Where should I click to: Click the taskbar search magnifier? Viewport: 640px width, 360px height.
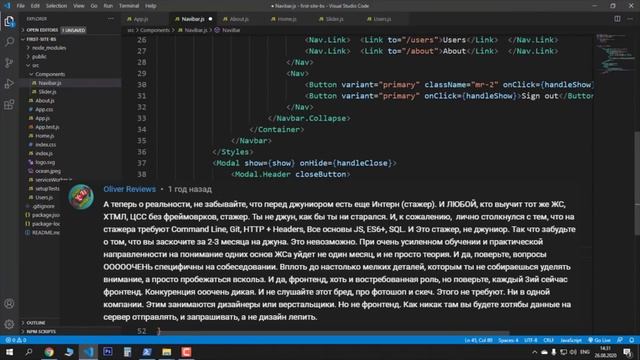pos(29,352)
